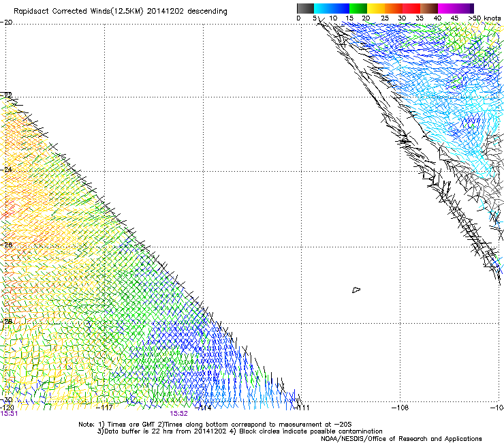This screenshot has width=504, height=443.
Task: Click the brown 35-40 knots legend swatch
Action: pos(429,8)
